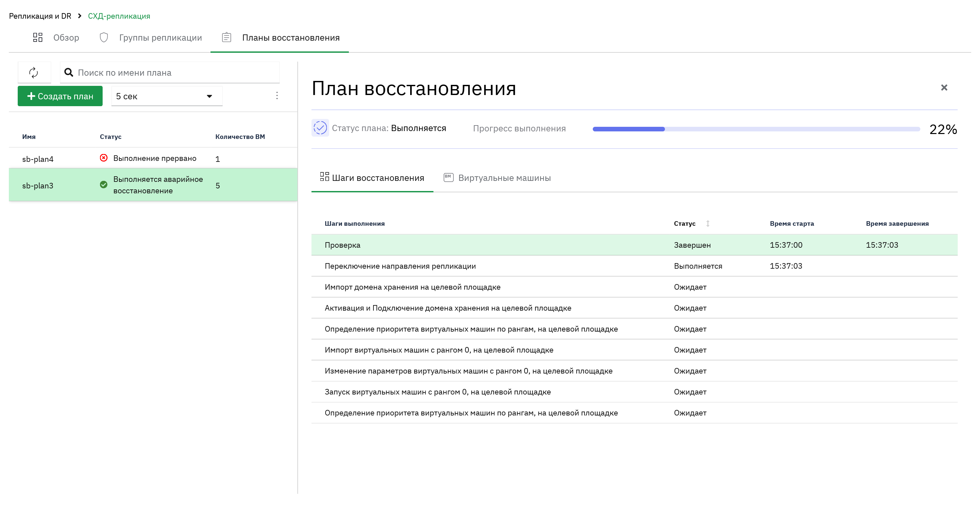The width and height of the screenshot is (980, 520).
Task: Click the Время старта column header
Action: 792,224
